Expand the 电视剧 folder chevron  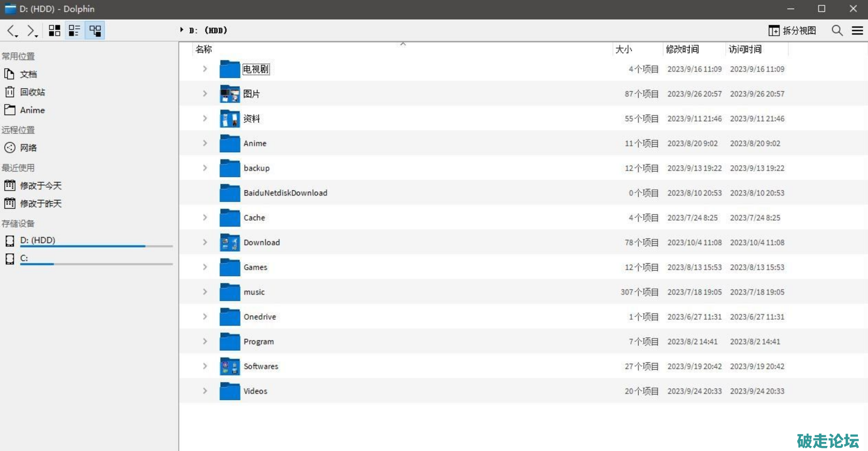[x=205, y=69]
